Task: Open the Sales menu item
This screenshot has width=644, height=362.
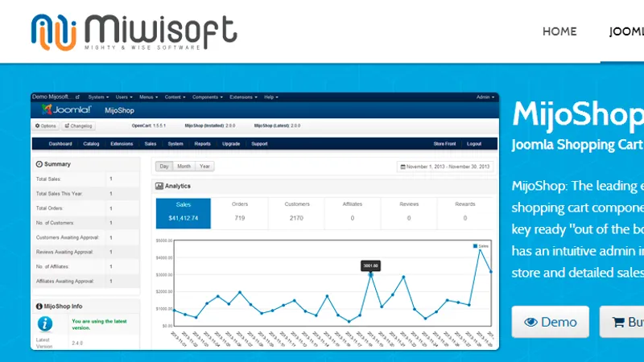Action: (151, 144)
